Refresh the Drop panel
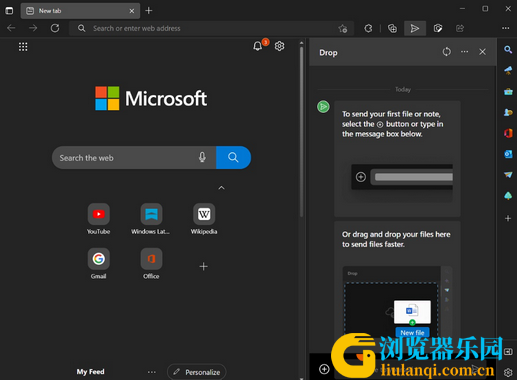The height and width of the screenshot is (380, 517). click(446, 52)
